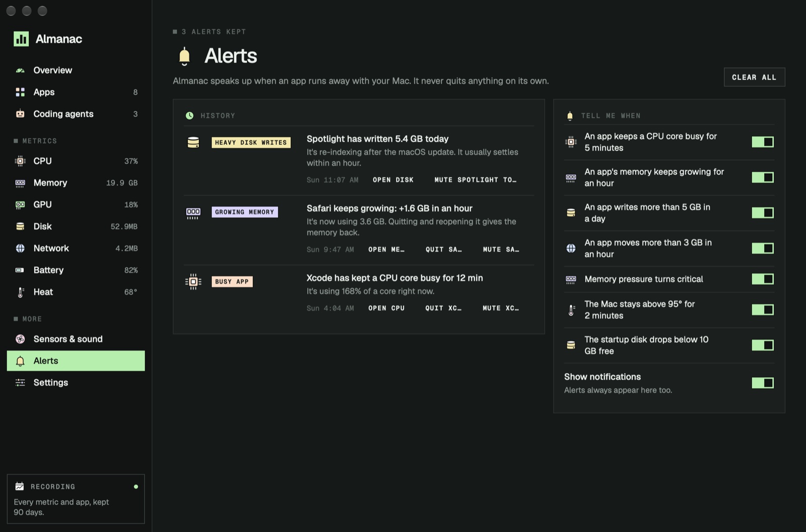Toggle Memory pressure turns critical alert

coord(763,279)
